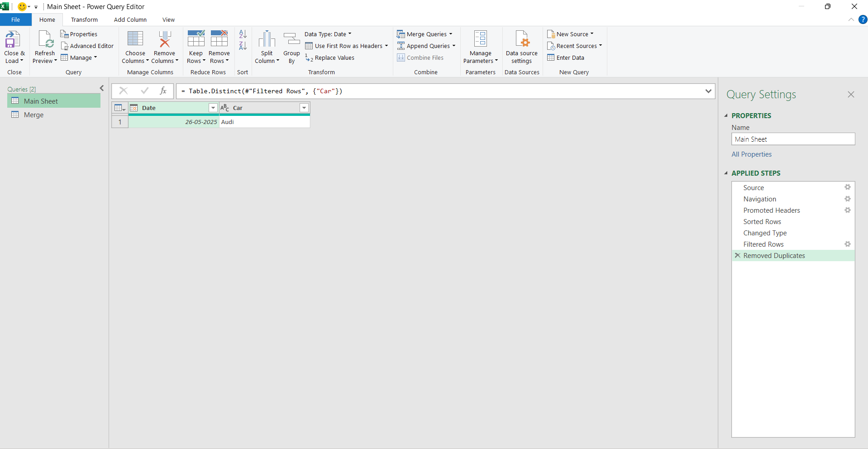The height and width of the screenshot is (449, 868).
Task: Sort ascending with the A-Z icon
Action: (243, 34)
